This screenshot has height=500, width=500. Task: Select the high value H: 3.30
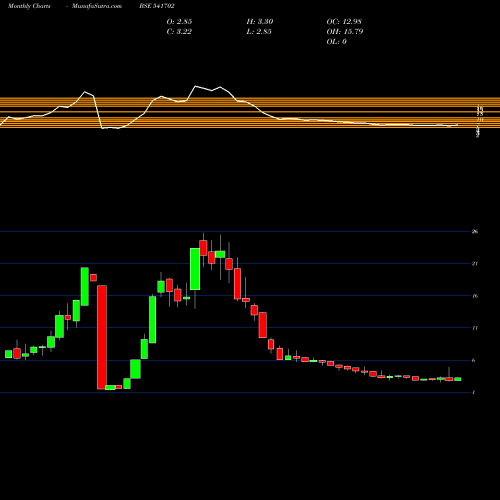(260, 22)
